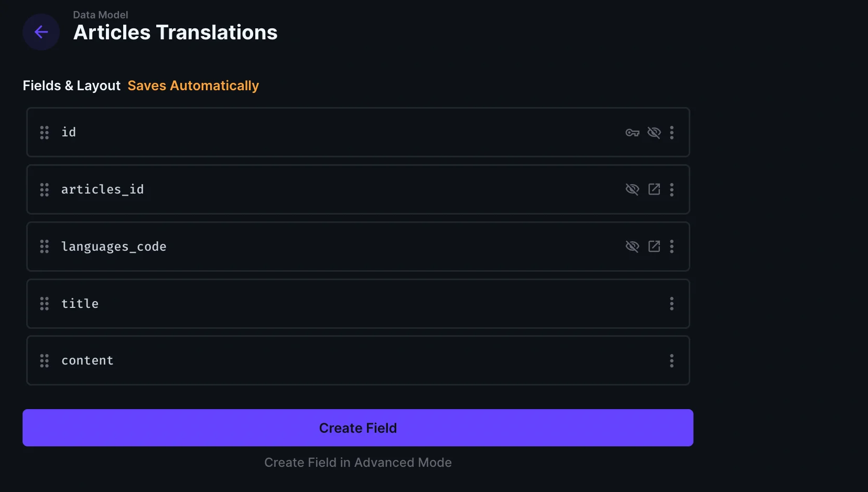Open related collection from languages_code link icon

coord(654,247)
